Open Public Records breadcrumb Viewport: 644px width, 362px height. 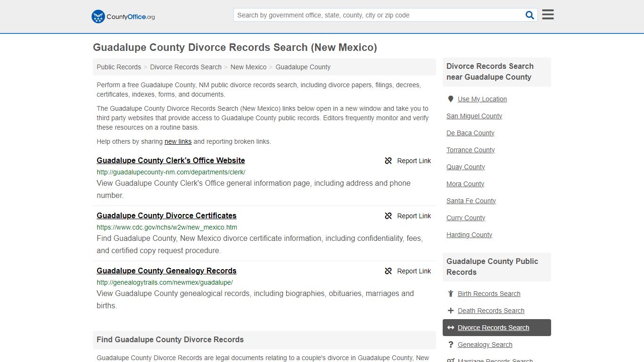[x=119, y=67]
